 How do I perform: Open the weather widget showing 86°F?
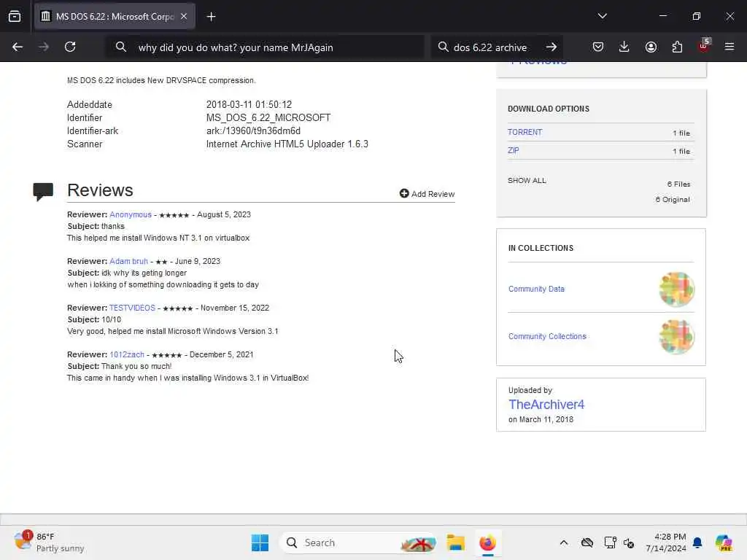pyautogui.click(x=49, y=542)
